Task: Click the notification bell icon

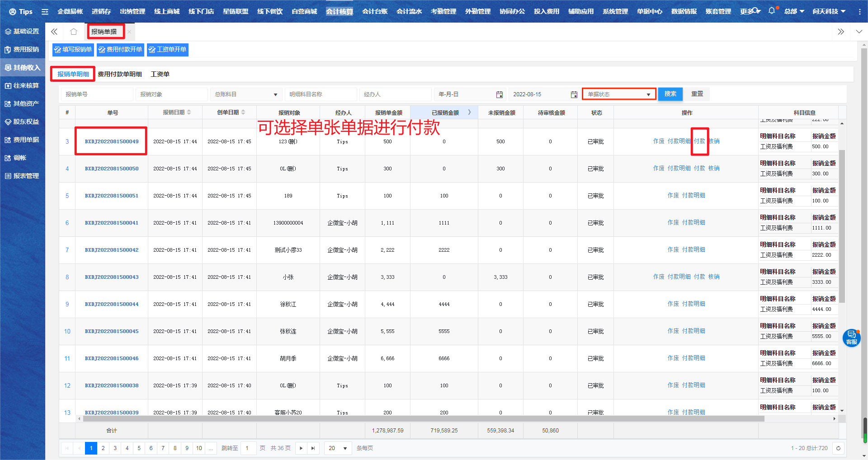Action: coord(771,11)
